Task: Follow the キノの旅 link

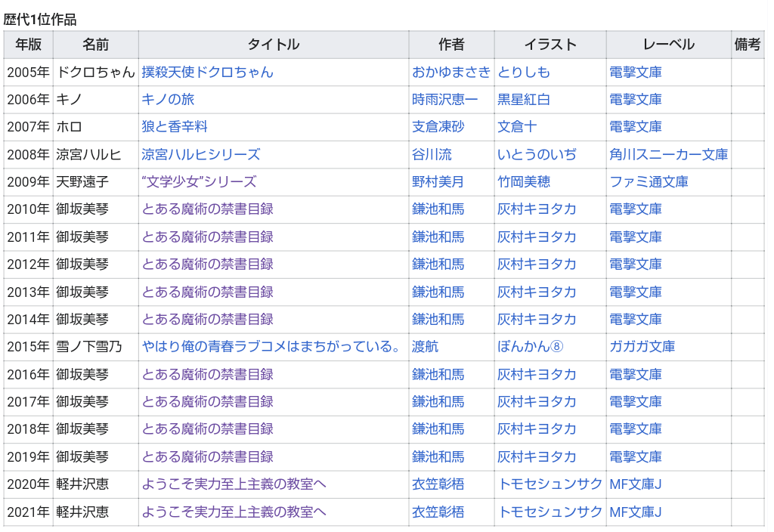Action: coord(168,100)
